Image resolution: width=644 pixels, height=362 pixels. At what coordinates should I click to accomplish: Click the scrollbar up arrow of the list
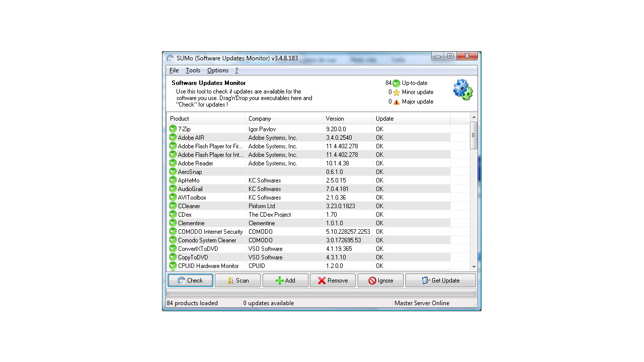pos(473,118)
